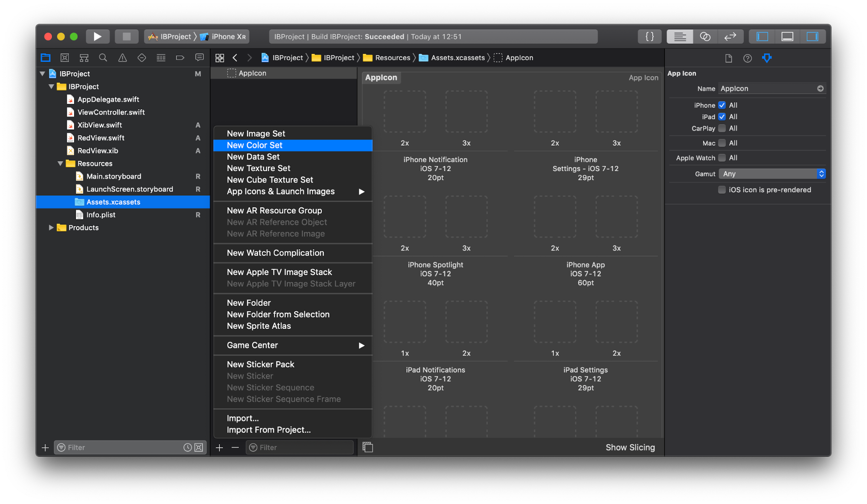Open the Find navigator magnifier icon
This screenshot has width=867, height=504.
103,58
